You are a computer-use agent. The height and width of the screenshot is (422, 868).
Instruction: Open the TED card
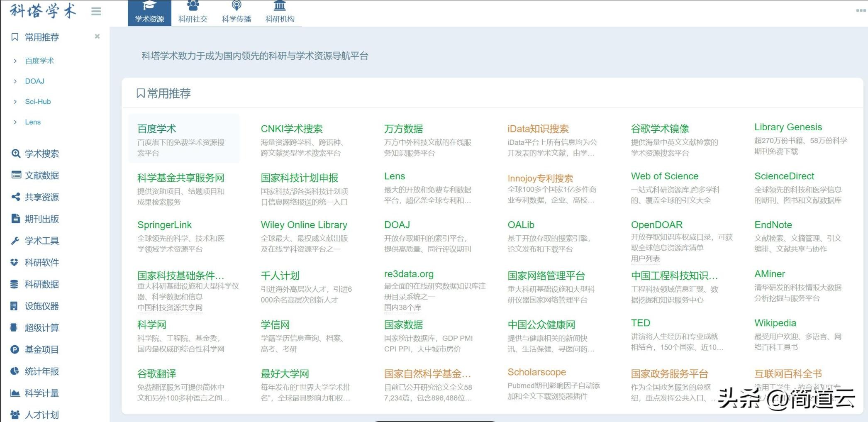[x=677, y=334]
